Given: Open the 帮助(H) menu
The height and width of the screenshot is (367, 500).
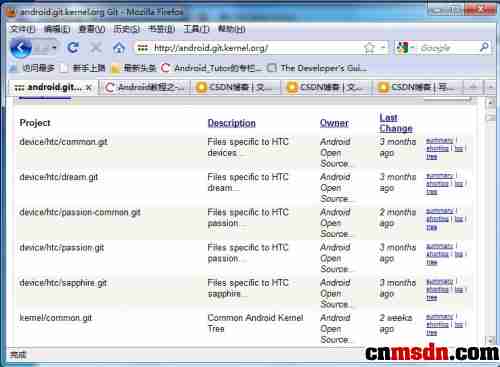Looking at the screenshot, I should 231,29.
